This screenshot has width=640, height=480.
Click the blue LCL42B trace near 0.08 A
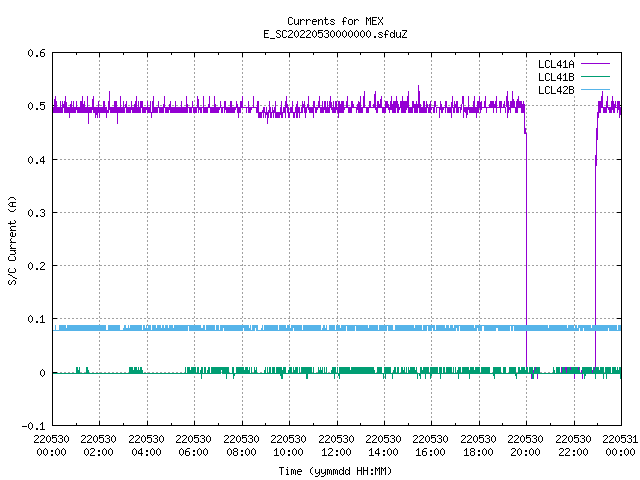tap(337, 328)
